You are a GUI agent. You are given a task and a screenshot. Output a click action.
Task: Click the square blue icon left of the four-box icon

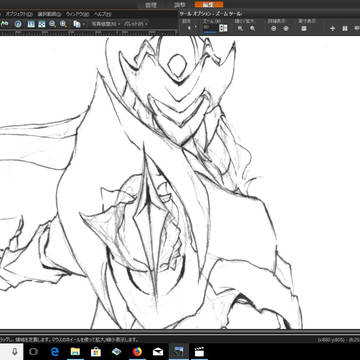pyautogui.click(x=31, y=24)
